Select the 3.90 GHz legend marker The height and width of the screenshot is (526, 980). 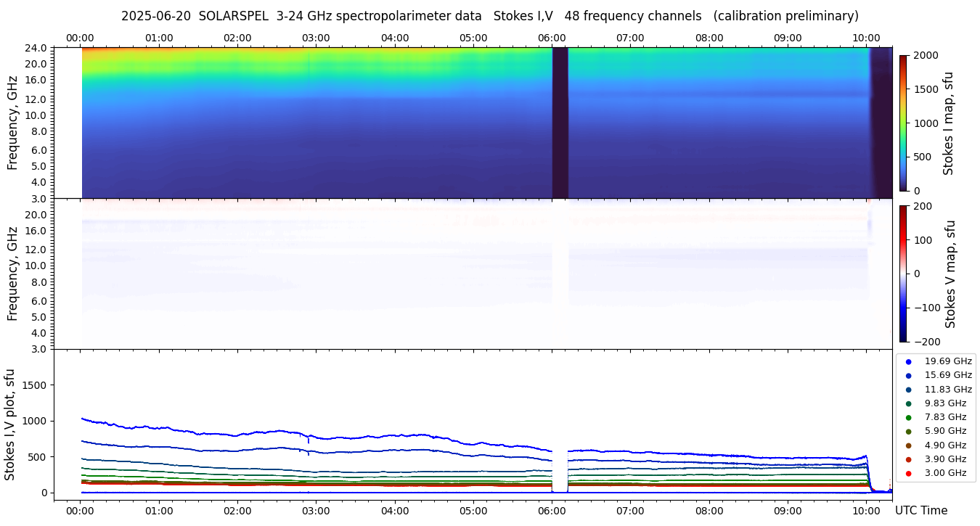[x=908, y=459]
